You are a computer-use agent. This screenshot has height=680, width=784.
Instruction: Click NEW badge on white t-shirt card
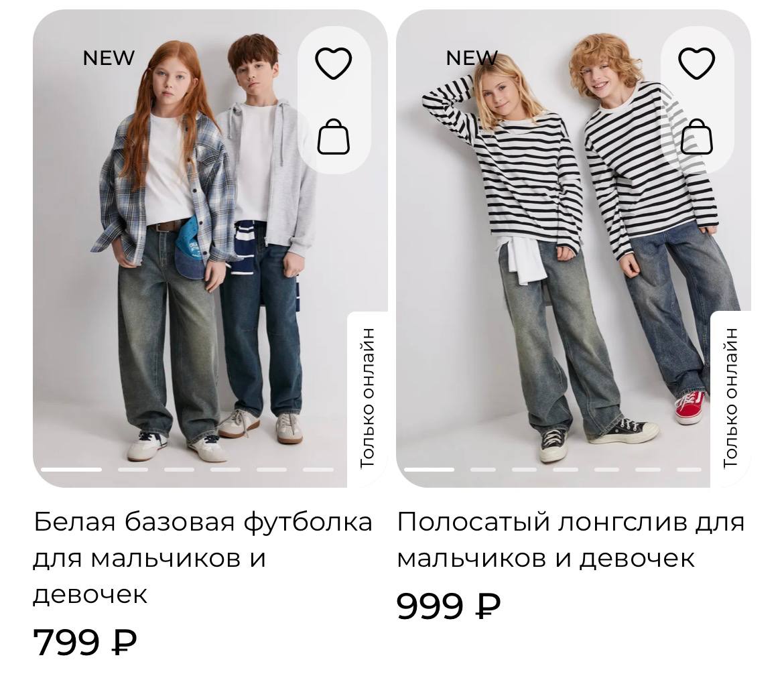click(109, 58)
